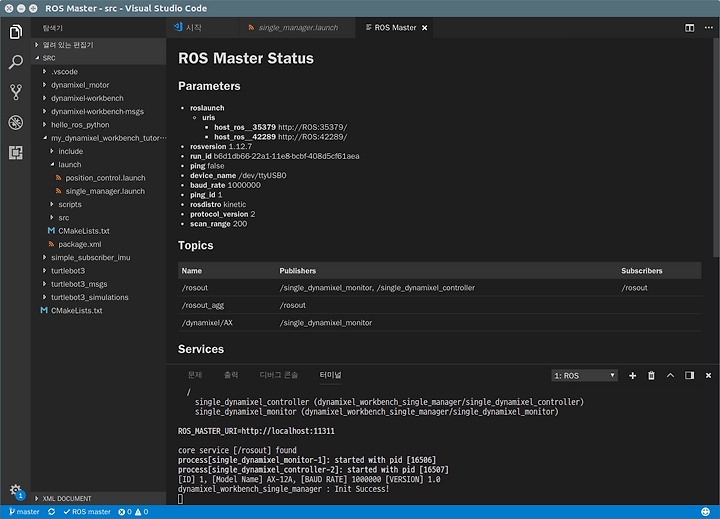
Task: Expand the turtlebot3_simulations folder
Action: [x=98, y=298]
